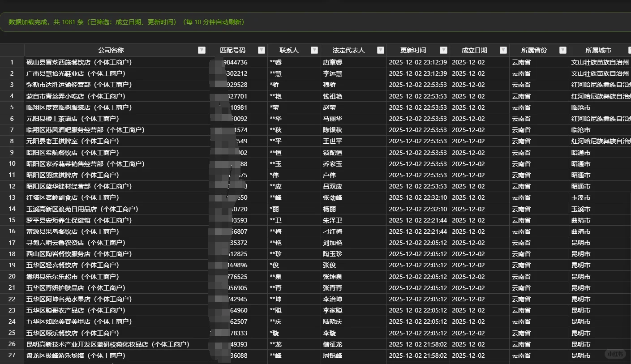Select row number 1 header
This screenshot has height=364, width=631.
tap(12, 62)
